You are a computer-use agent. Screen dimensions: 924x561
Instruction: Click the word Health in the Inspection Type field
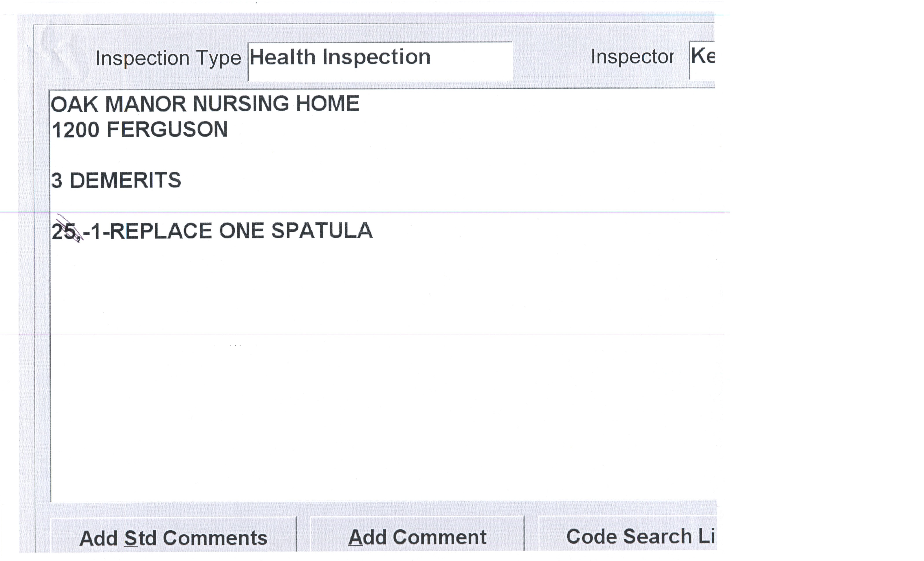click(x=282, y=57)
